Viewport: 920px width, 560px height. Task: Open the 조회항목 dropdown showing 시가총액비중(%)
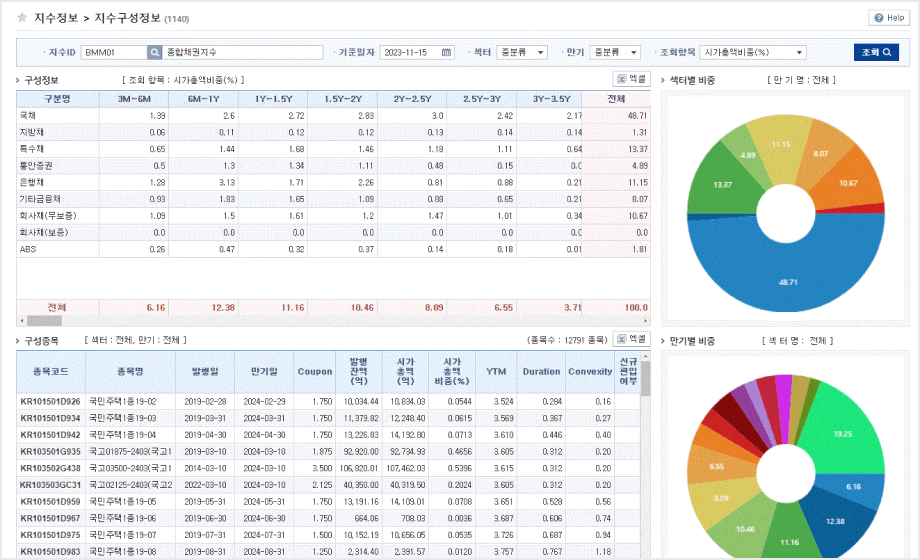click(753, 52)
